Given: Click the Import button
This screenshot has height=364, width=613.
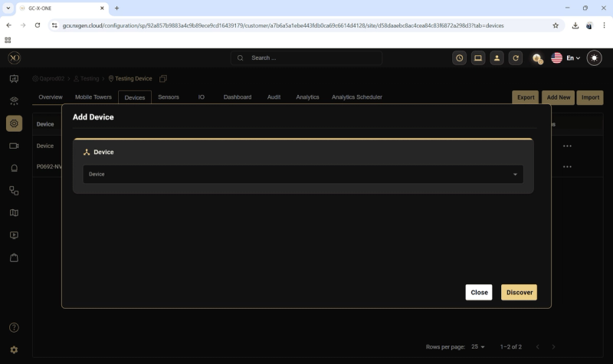Looking at the screenshot, I should (590, 97).
